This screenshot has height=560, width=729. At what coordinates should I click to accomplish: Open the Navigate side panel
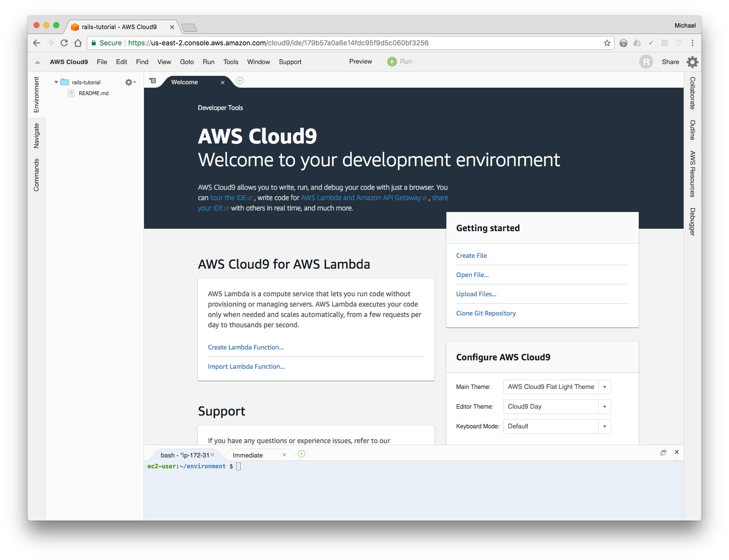(36, 136)
